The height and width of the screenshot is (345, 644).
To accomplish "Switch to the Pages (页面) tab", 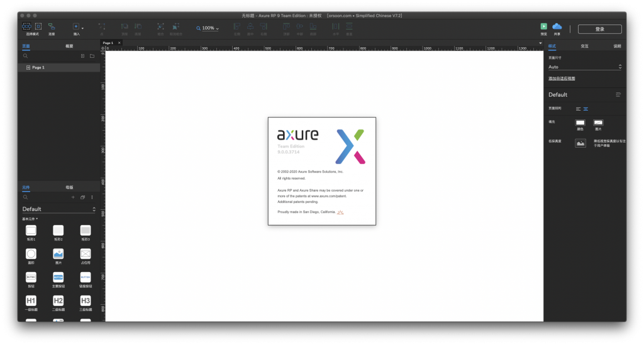I will 26,47.
